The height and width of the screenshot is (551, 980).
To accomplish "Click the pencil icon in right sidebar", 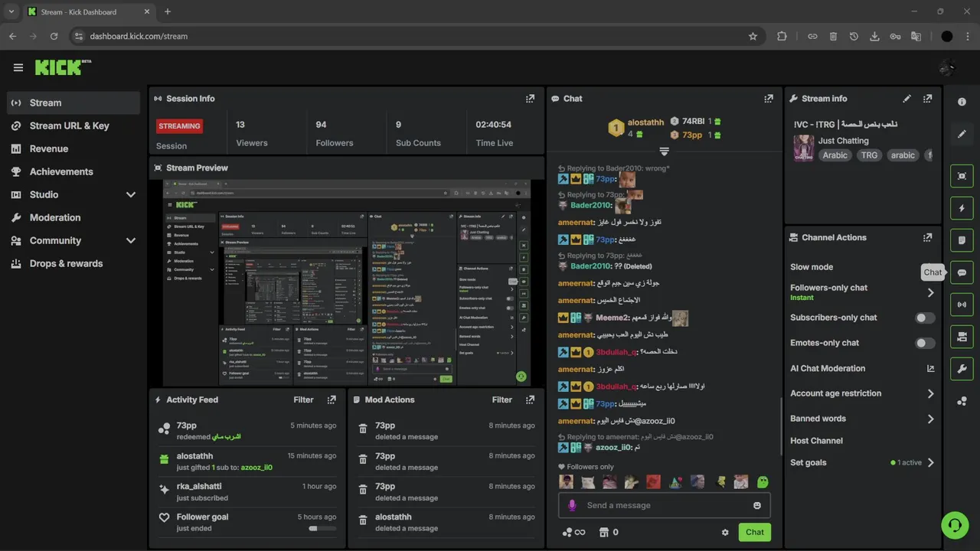I will 962,134.
